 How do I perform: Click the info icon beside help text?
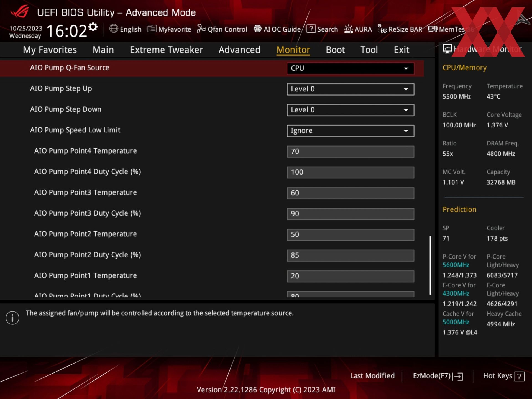click(12, 318)
